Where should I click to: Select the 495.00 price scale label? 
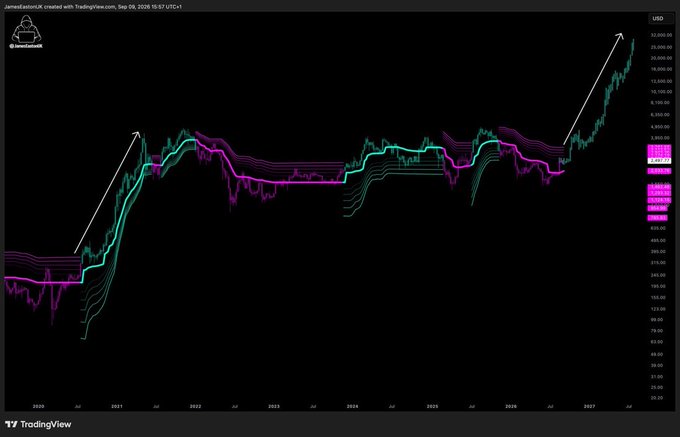tap(657, 240)
